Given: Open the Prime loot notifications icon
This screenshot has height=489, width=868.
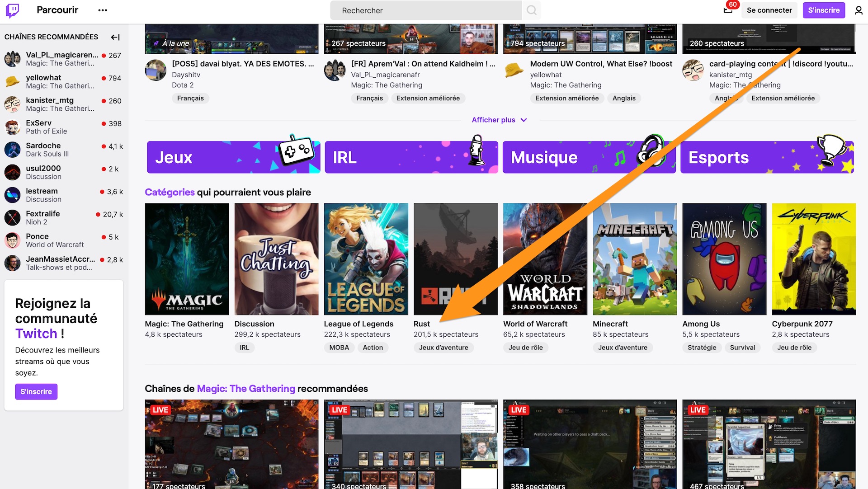Looking at the screenshot, I should (728, 10).
